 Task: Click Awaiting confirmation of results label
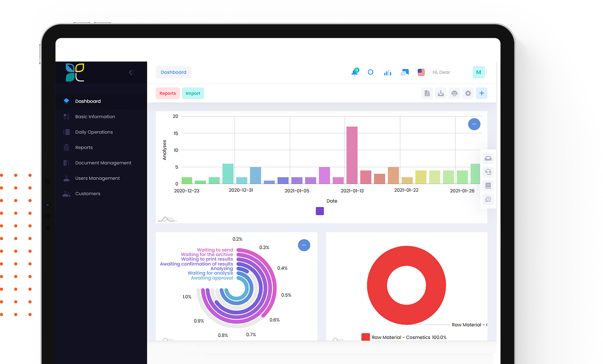197,264
